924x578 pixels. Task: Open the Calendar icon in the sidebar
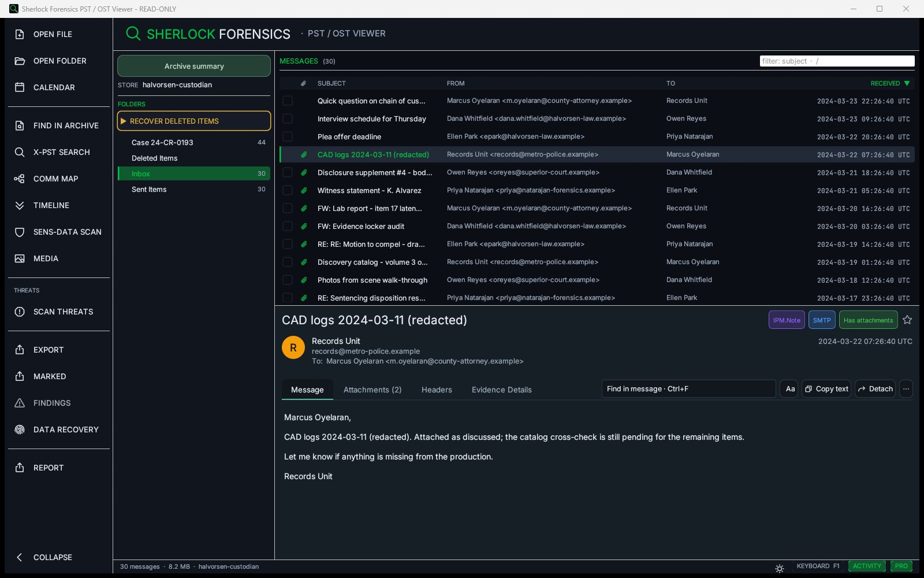[x=20, y=87]
